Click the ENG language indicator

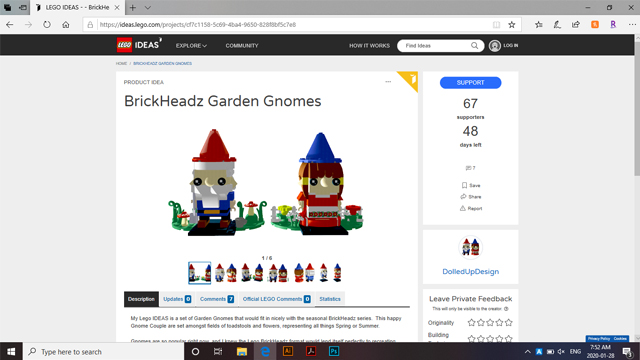575,351
